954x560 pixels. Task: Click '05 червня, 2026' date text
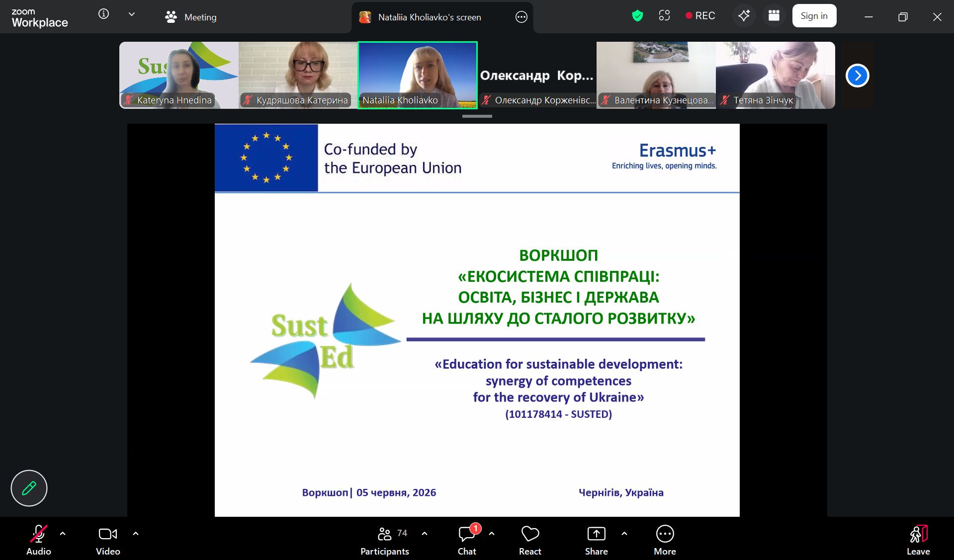click(396, 492)
